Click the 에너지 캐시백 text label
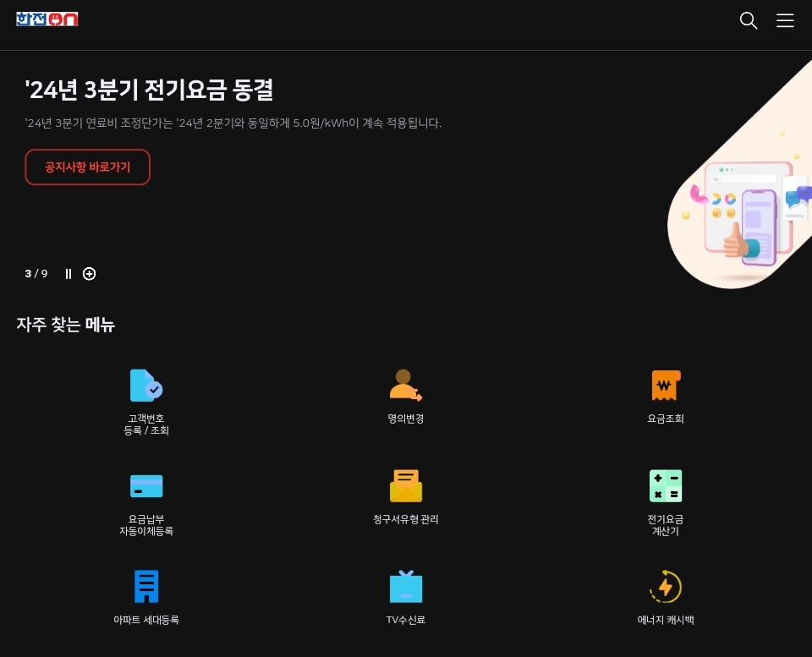 click(x=666, y=620)
